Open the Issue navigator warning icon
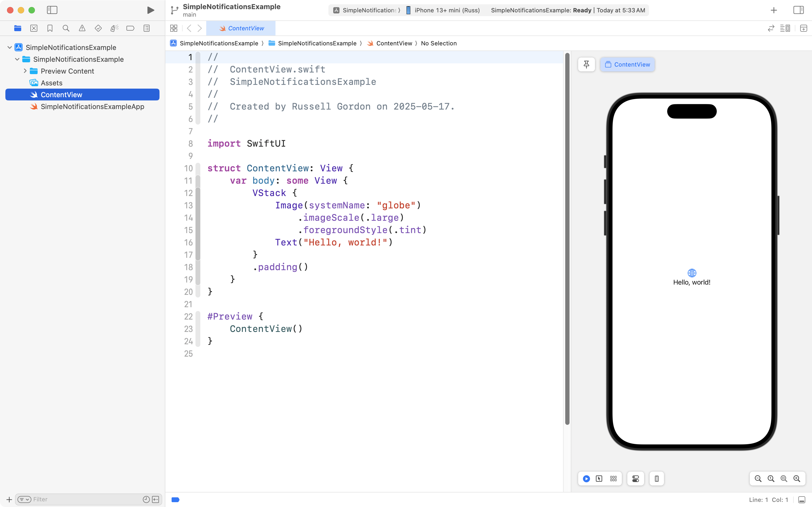 (x=82, y=28)
